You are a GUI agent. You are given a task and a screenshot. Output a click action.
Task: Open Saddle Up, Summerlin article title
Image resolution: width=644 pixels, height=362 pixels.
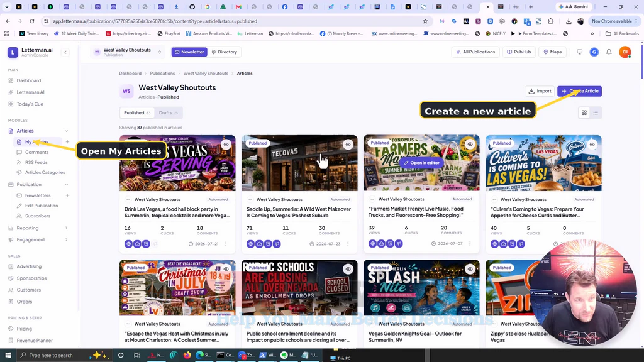[x=299, y=212]
